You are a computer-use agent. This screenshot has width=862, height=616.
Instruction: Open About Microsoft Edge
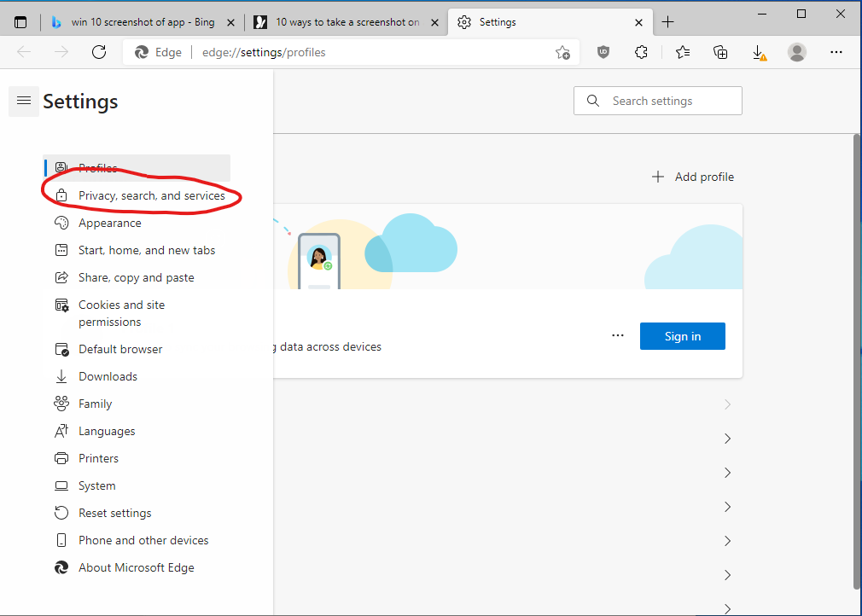(137, 567)
